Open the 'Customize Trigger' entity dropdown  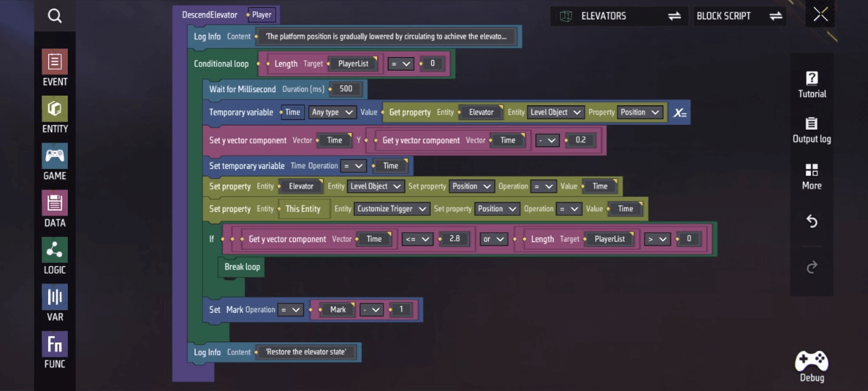tap(392, 209)
